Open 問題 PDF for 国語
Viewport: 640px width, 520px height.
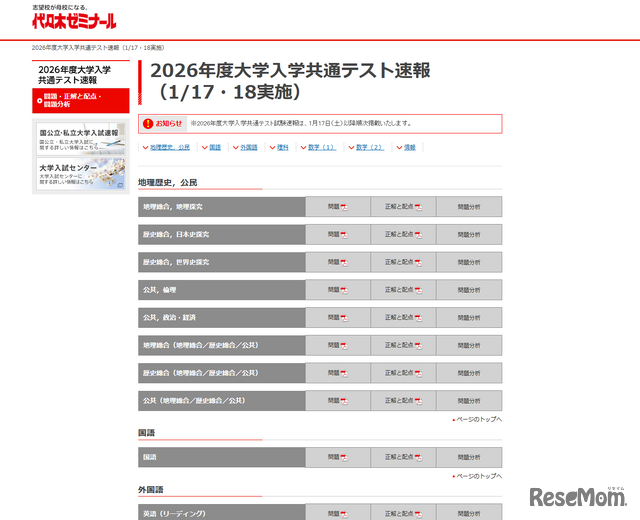click(338, 458)
